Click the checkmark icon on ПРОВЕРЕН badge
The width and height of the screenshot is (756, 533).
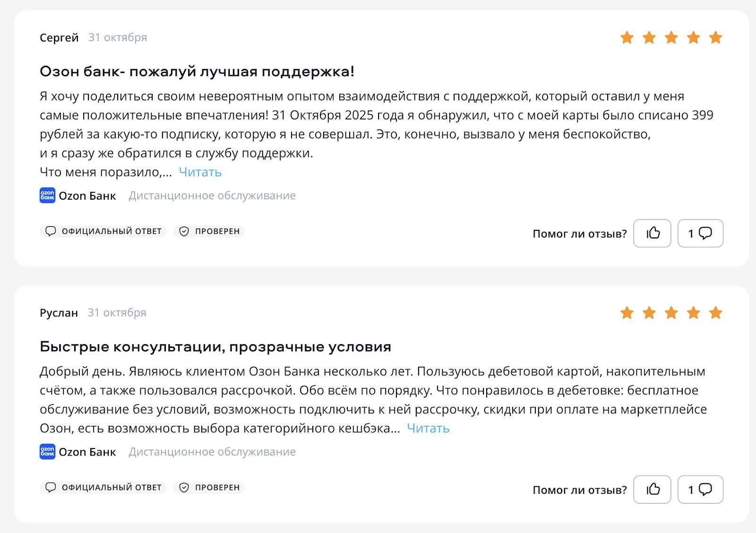[185, 231]
